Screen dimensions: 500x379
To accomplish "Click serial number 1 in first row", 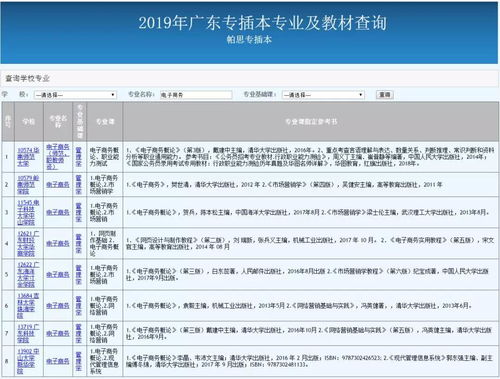I will click(7, 157).
